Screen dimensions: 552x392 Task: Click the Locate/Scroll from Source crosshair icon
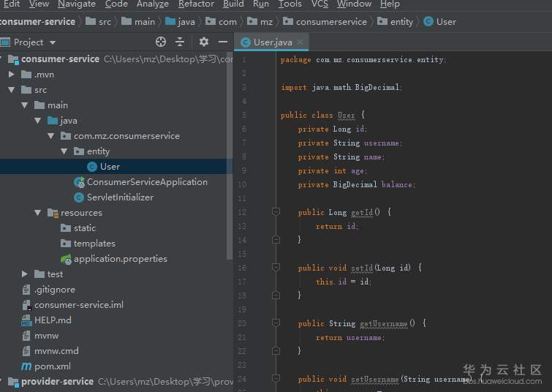tap(161, 42)
